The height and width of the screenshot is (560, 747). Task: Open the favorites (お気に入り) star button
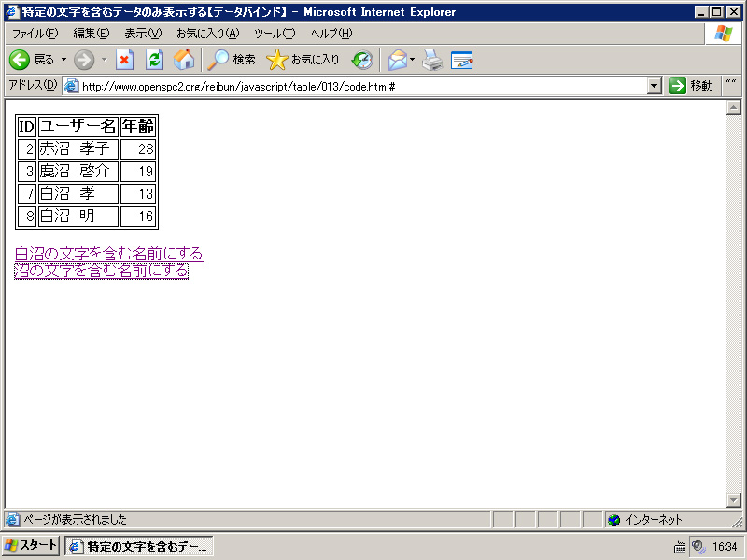(303, 60)
